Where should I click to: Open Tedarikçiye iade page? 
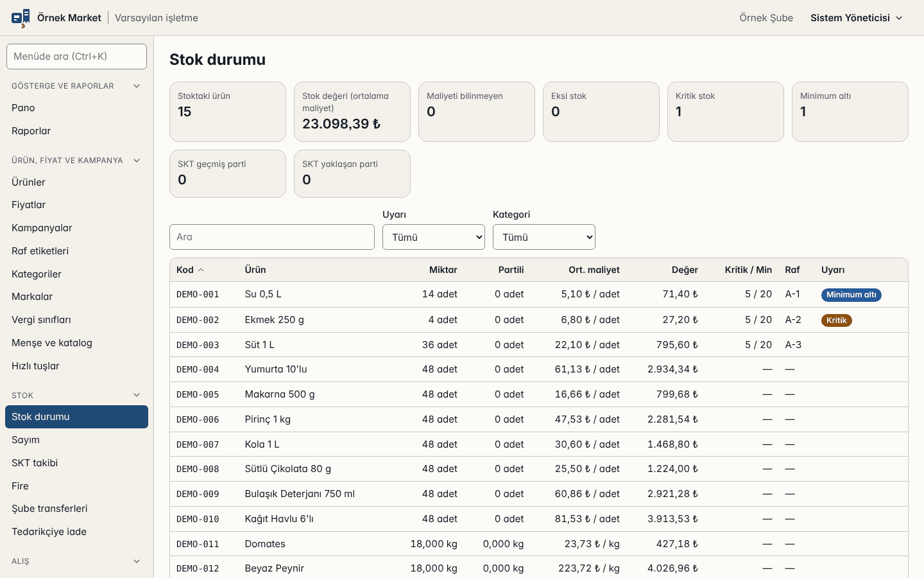point(76,532)
